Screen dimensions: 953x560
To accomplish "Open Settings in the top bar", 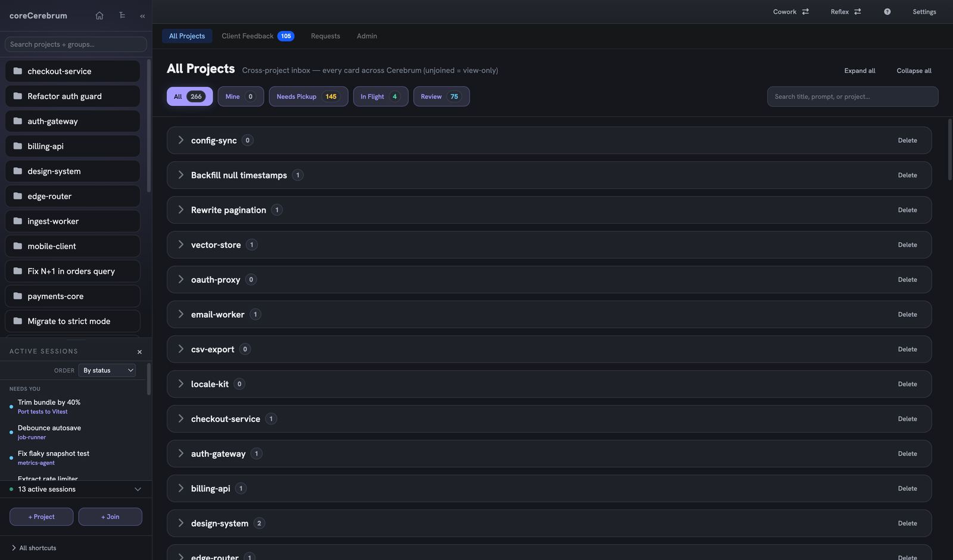I will [924, 12].
